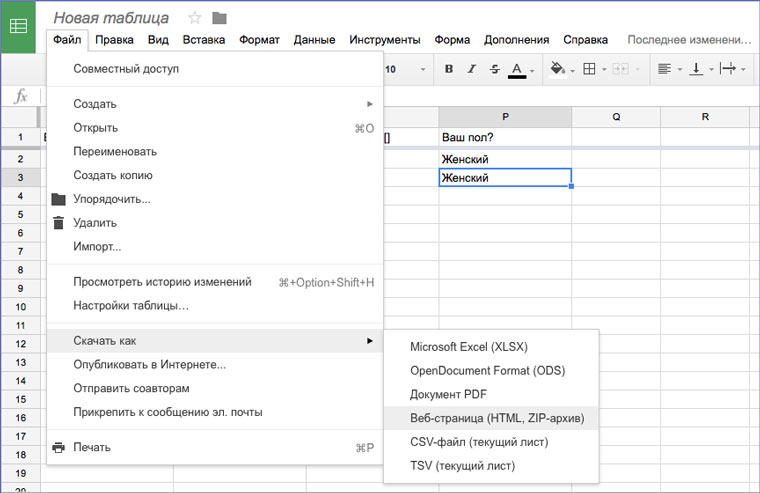Open the fill color bucket
Screen dimensions: 760x493
557,69
